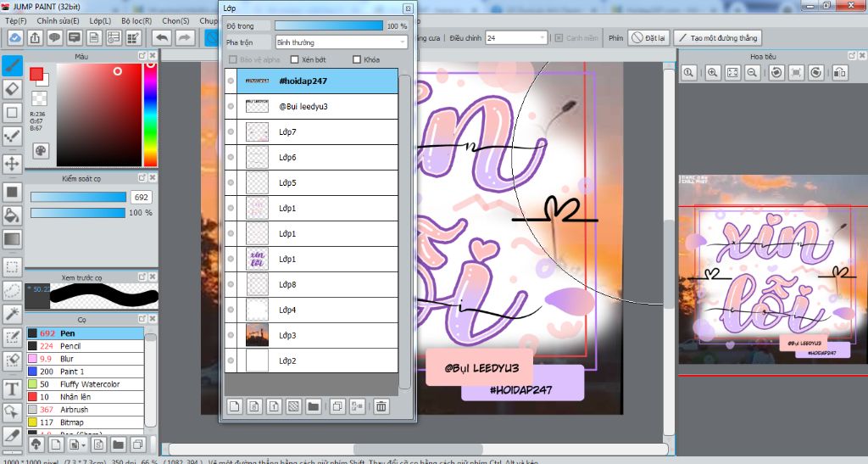Select the Brush tool in left toolbar
The width and height of the screenshot is (868, 464).
tap(12, 65)
